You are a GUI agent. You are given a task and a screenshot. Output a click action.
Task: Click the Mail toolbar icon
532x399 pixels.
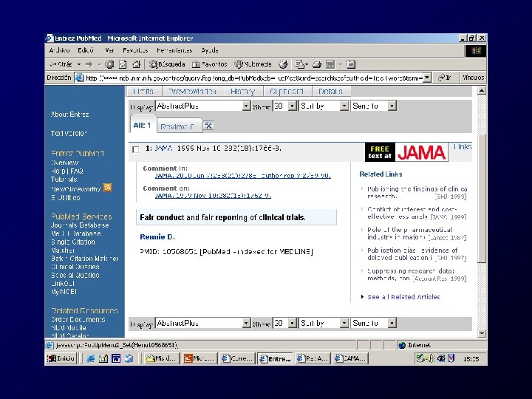click(300, 64)
